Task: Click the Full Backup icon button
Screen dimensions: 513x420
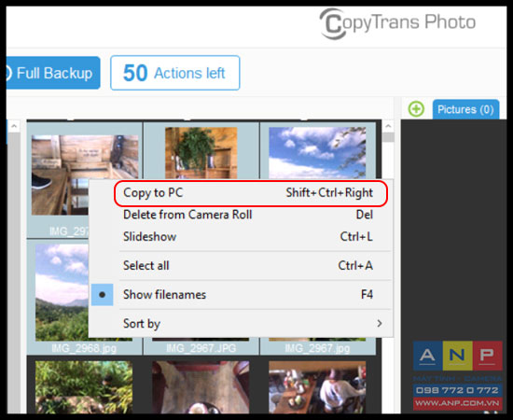Action: [x=53, y=73]
